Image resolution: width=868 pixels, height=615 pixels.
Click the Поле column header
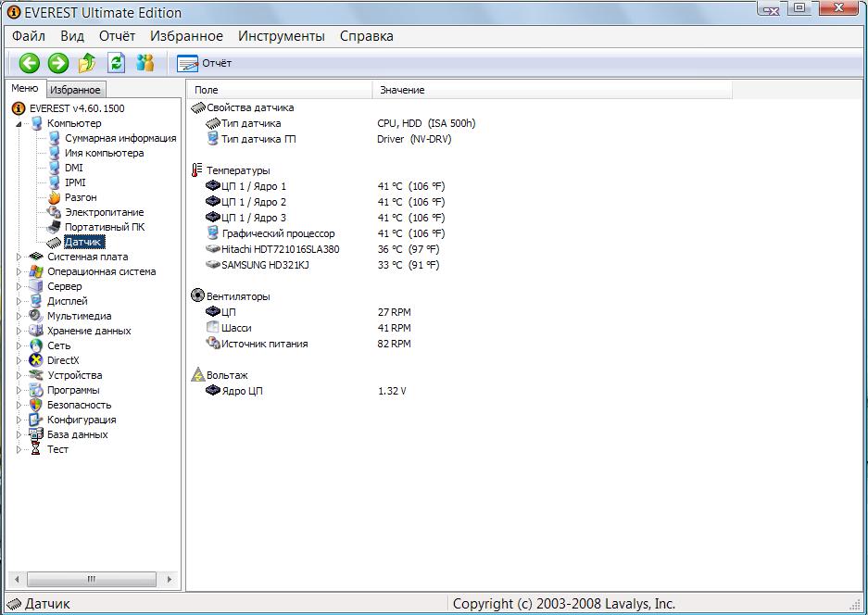[281, 90]
